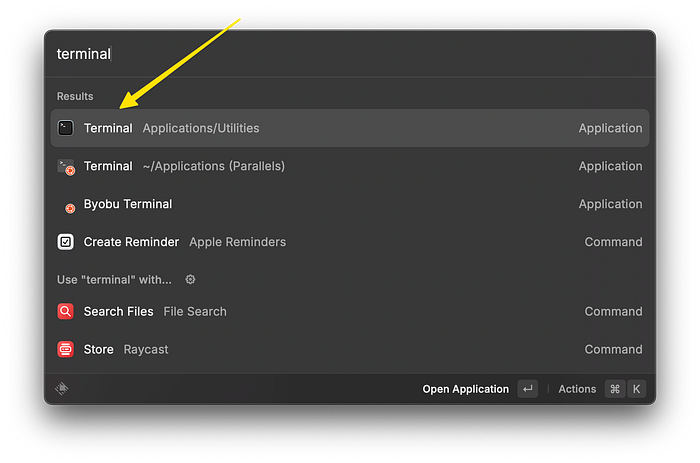Click the red Search Files magnifier icon
700x463 pixels.
[x=66, y=311]
